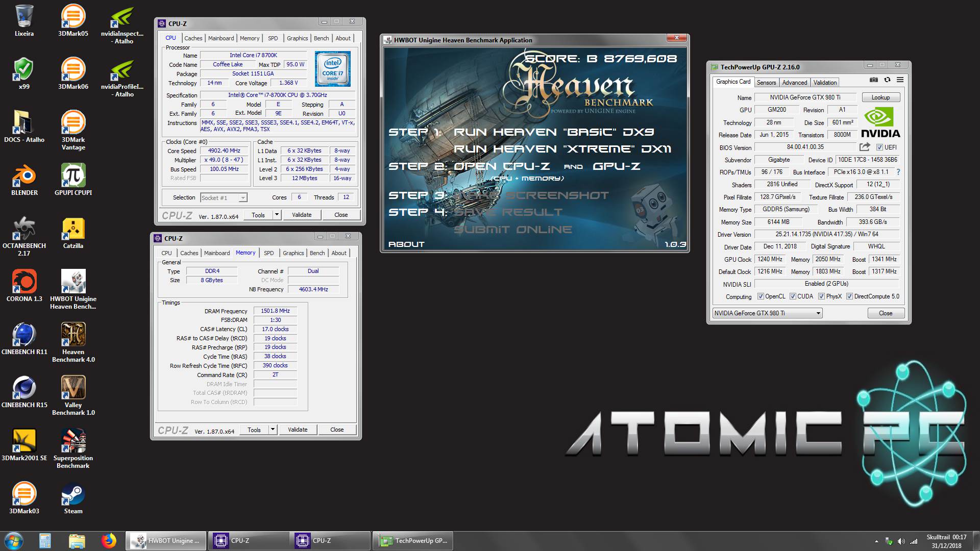Click Validate in bottom CPU-Z window
Viewport: 980px width, 551px height.
tap(298, 430)
